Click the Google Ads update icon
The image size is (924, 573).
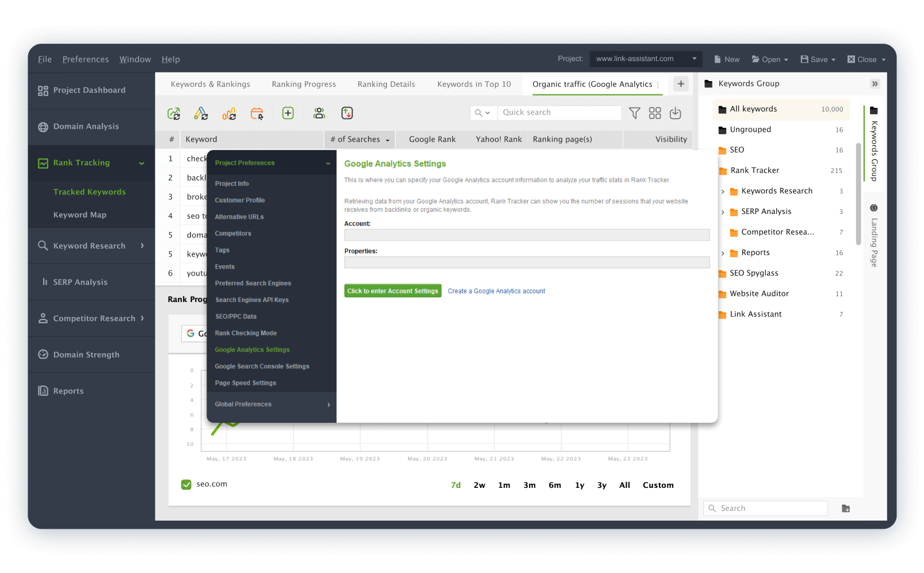coord(201,113)
